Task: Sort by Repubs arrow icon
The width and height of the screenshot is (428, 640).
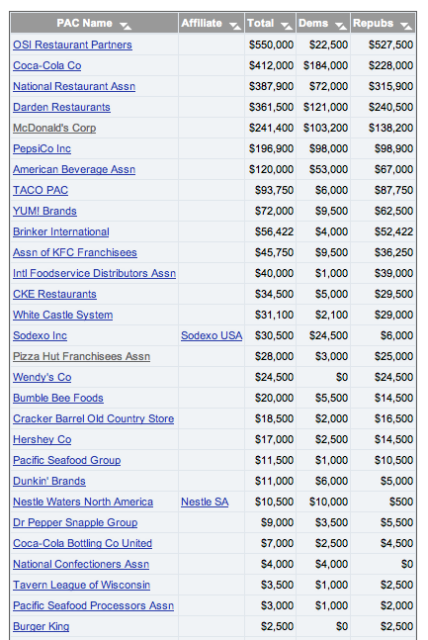Action: 406,26
